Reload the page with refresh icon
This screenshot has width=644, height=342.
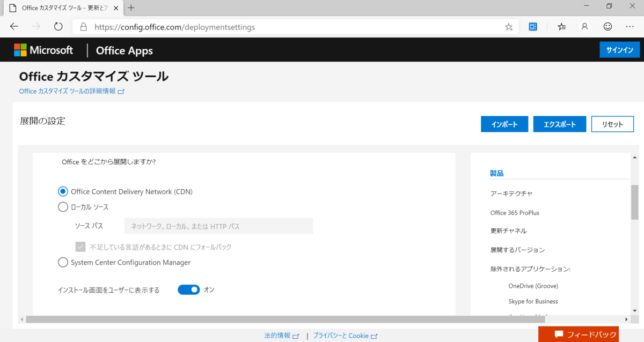pyautogui.click(x=58, y=26)
